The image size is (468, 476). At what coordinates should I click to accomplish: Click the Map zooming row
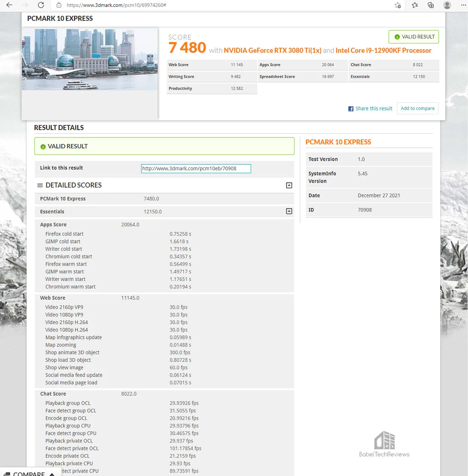point(164,345)
